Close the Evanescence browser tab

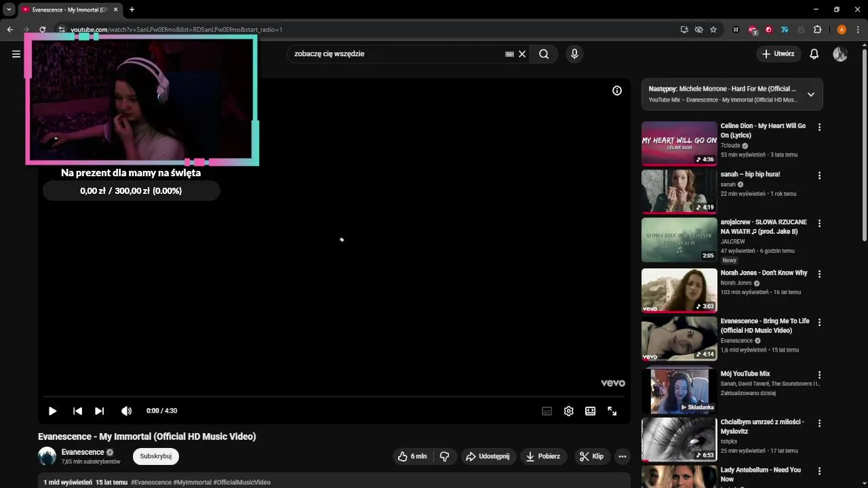[x=116, y=9]
